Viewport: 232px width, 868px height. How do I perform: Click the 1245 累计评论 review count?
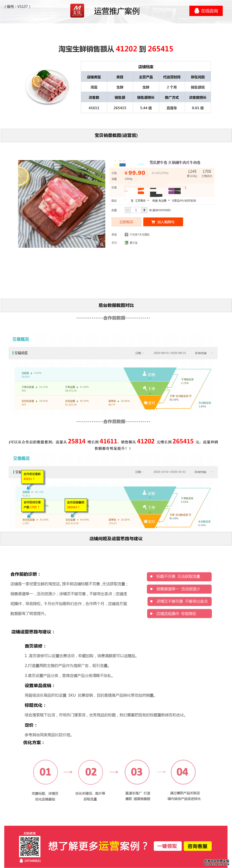(x=192, y=173)
